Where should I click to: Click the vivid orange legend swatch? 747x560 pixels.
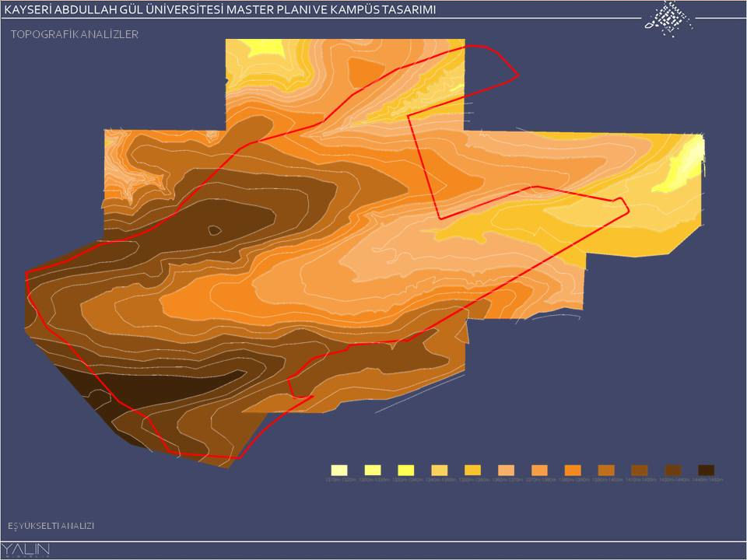[573, 470]
